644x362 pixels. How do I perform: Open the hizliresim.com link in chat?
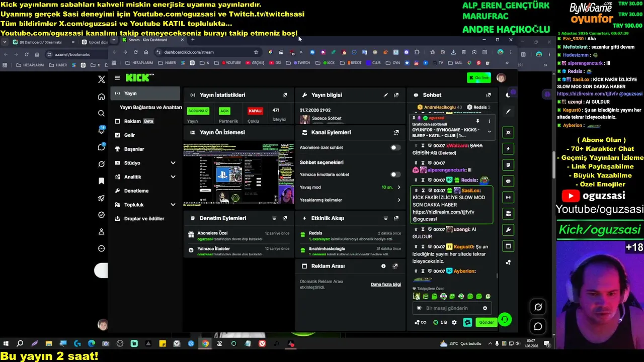(443, 212)
